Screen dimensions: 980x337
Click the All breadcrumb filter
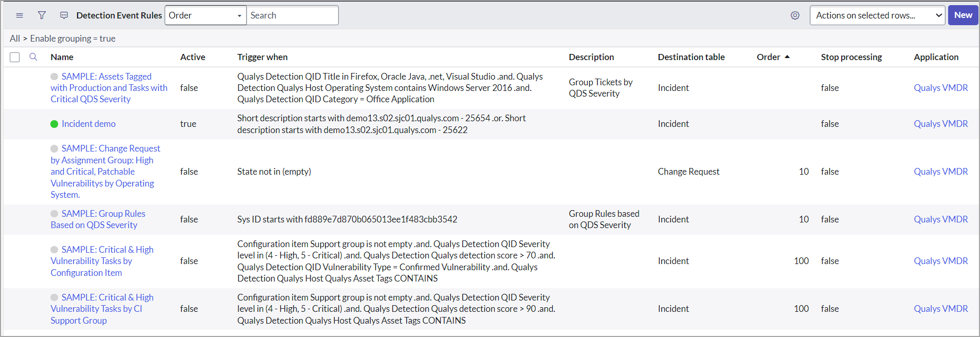15,39
